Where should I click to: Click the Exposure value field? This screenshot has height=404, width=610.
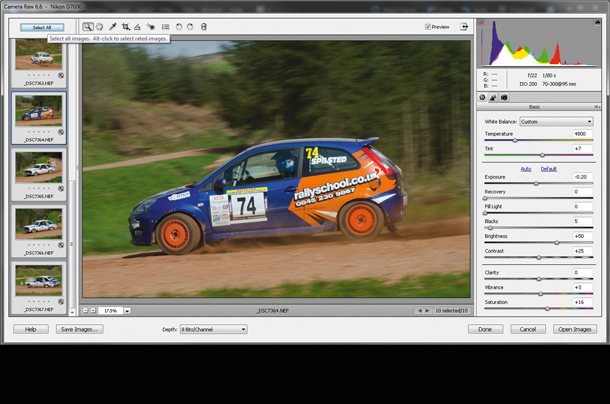coord(583,177)
